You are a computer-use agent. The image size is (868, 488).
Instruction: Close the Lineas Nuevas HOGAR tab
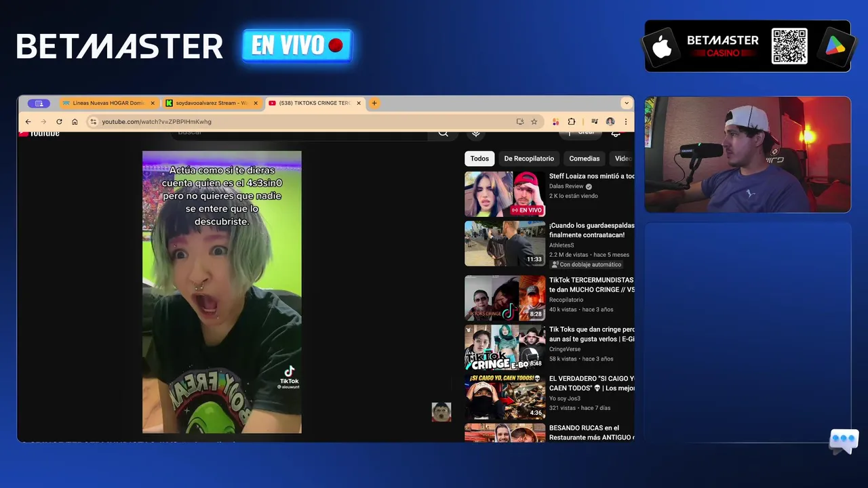point(152,103)
